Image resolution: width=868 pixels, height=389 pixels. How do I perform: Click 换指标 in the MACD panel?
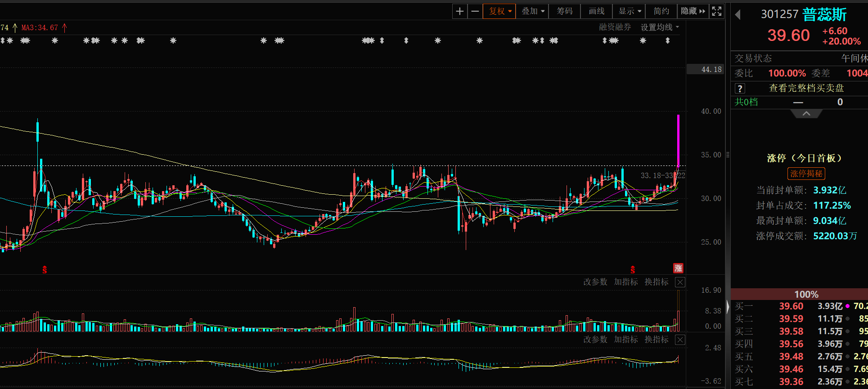pos(657,340)
